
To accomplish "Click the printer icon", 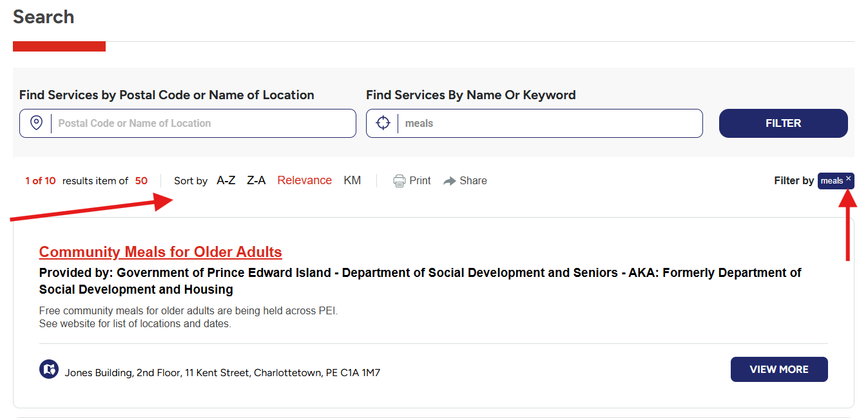I will pyautogui.click(x=400, y=181).
